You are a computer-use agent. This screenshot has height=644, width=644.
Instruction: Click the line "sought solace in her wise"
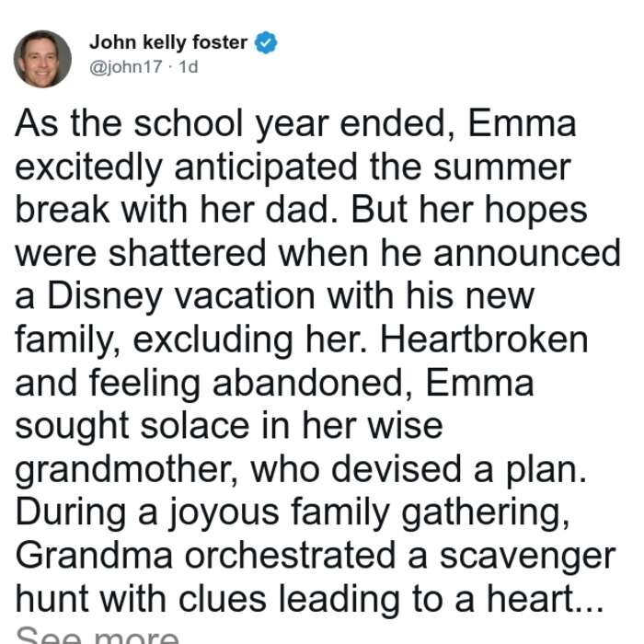(229, 425)
